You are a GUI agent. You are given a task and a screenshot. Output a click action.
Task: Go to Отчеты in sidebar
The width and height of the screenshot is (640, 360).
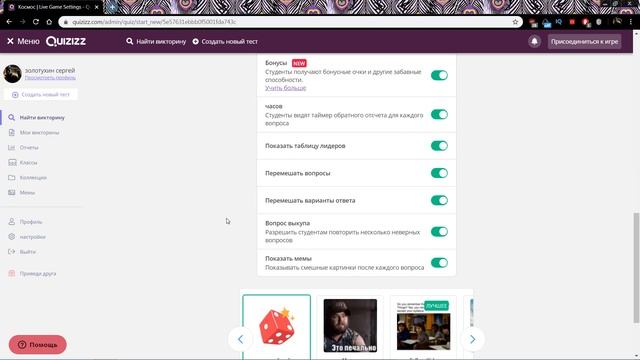(29, 147)
